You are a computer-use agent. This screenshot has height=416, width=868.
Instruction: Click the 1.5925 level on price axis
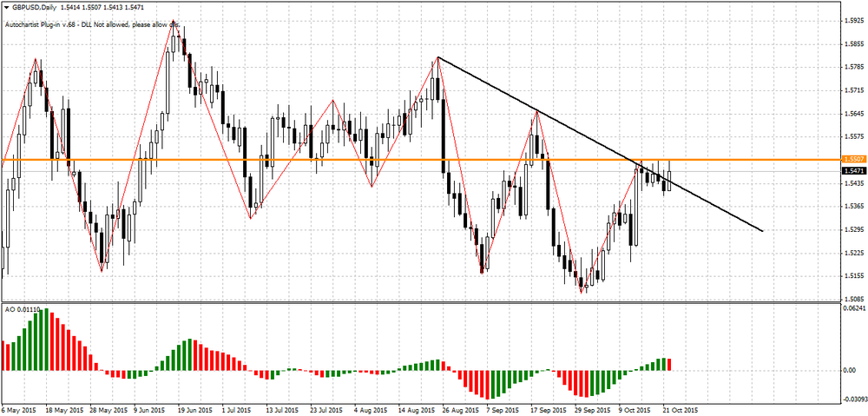(x=852, y=19)
